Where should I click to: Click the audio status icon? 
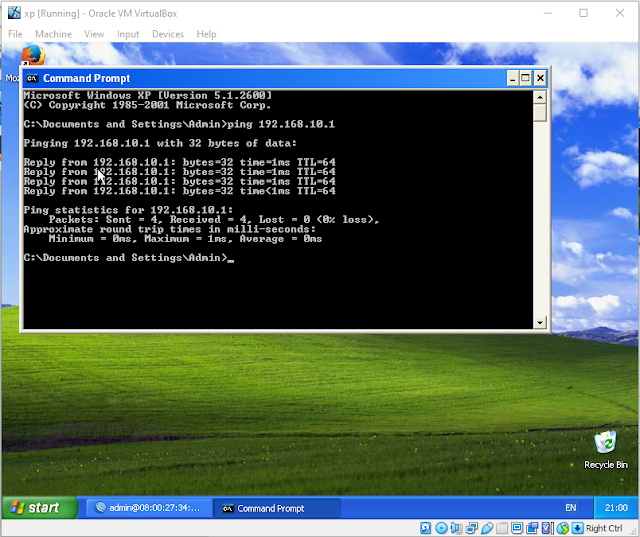click(x=456, y=528)
